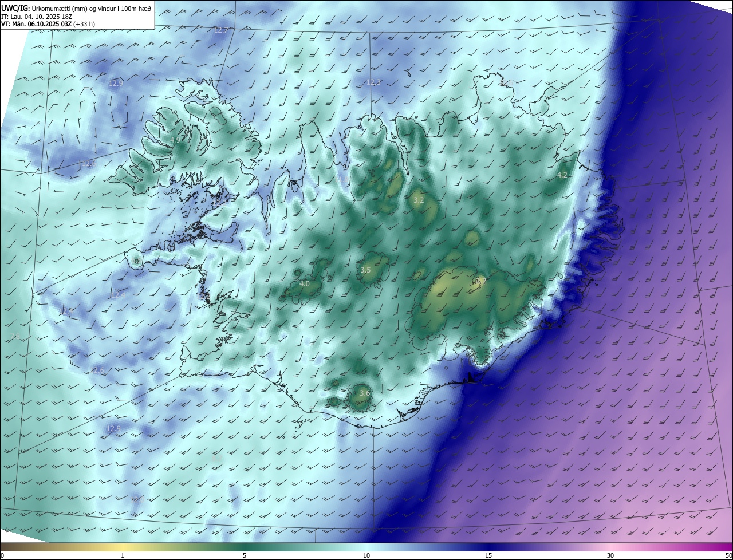Click the '7.8' value label at the western edge

pos(15,336)
